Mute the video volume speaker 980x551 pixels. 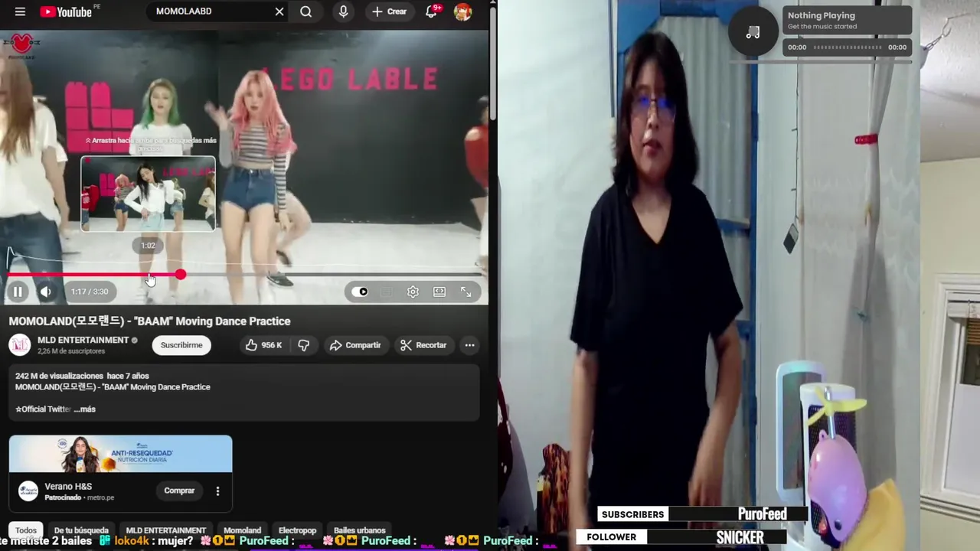(x=46, y=292)
